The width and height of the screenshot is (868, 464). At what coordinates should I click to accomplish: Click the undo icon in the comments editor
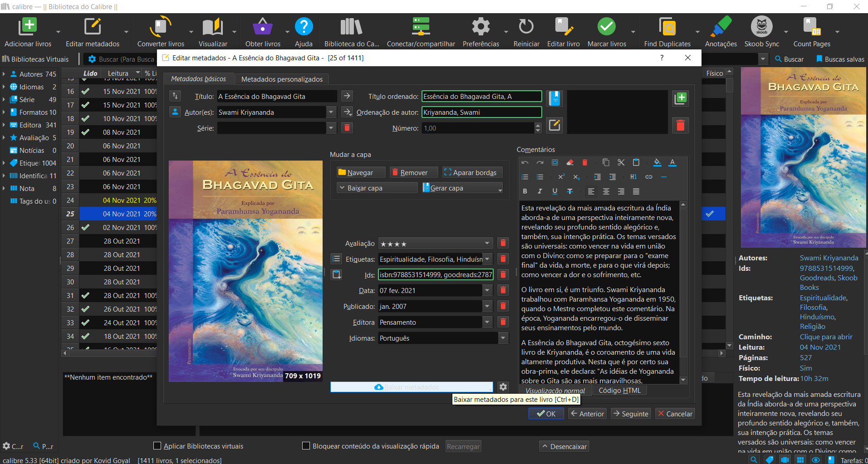525,162
